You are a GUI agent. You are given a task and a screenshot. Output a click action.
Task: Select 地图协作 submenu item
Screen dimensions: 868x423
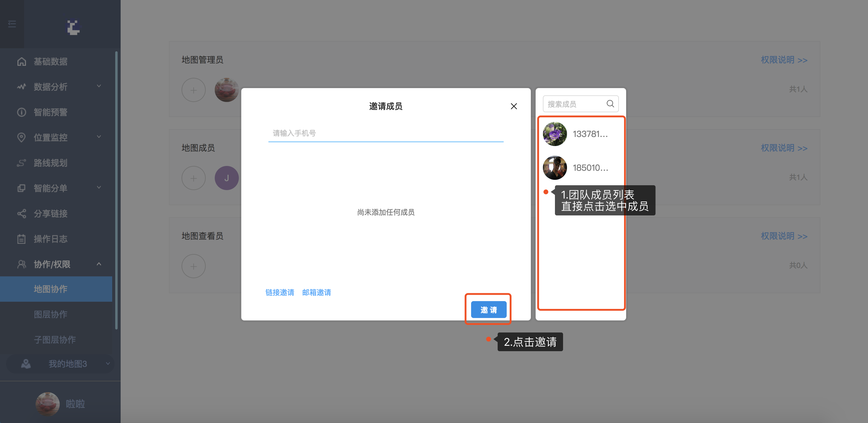[x=56, y=289]
